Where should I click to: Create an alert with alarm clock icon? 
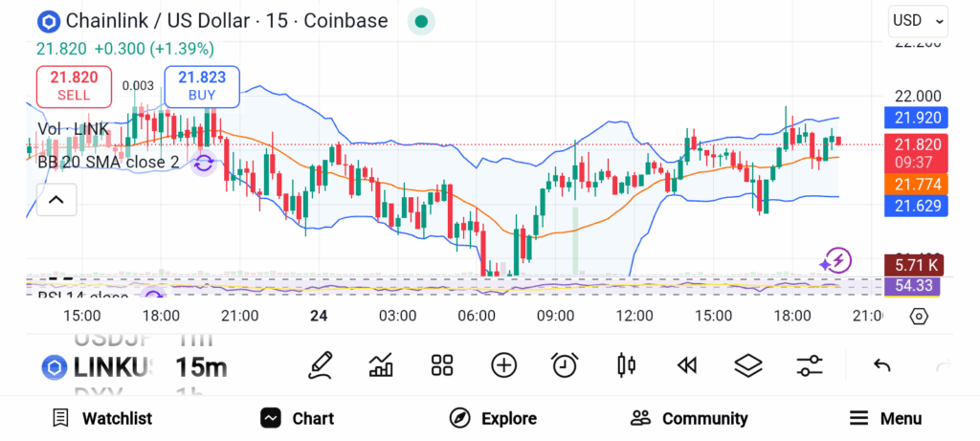click(565, 364)
